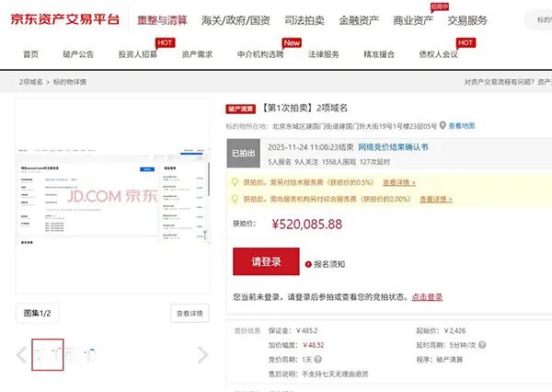The width and height of the screenshot is (552, 392).
Task: Open 中介机构选聘 tab
Action: click(x=260, y=54)
